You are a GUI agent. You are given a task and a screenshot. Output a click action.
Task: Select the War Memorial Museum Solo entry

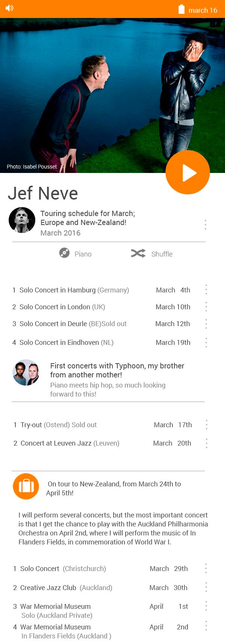point(100,611)
